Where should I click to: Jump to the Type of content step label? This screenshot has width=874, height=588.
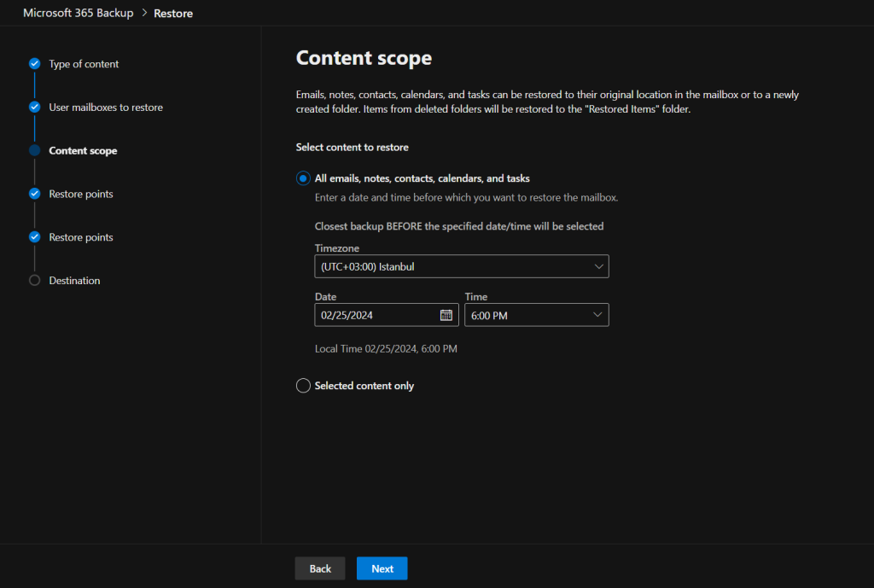click(x=84, y=64)
